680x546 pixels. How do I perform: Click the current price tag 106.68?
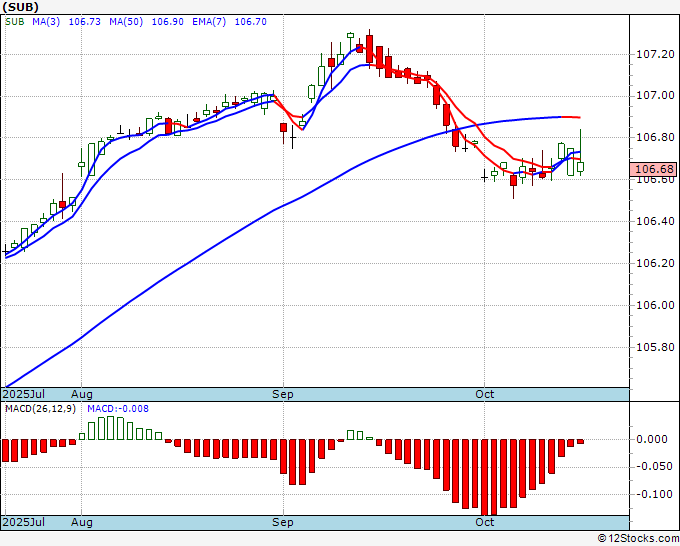click(x=653, y=170)
